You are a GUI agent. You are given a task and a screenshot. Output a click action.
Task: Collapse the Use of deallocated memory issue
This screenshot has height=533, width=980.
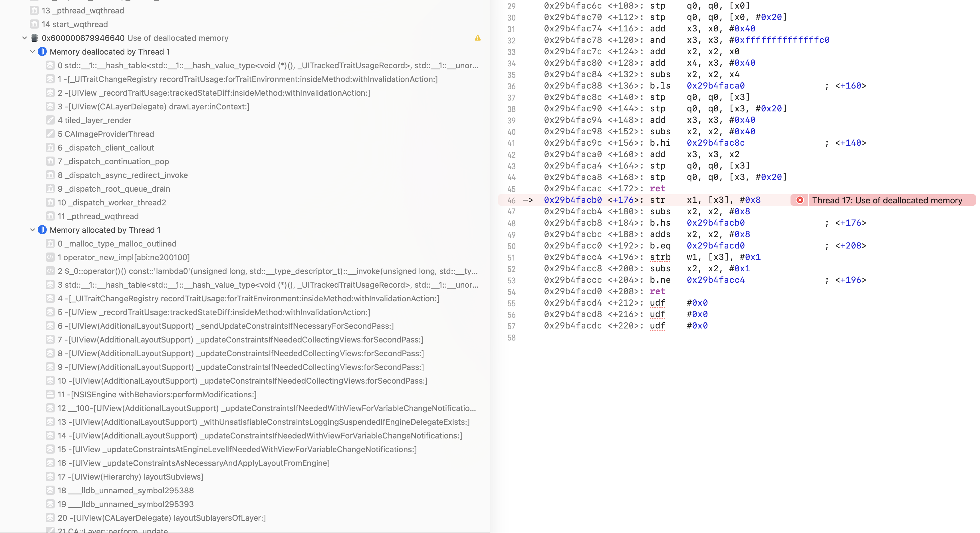click(x=24, y=38)
